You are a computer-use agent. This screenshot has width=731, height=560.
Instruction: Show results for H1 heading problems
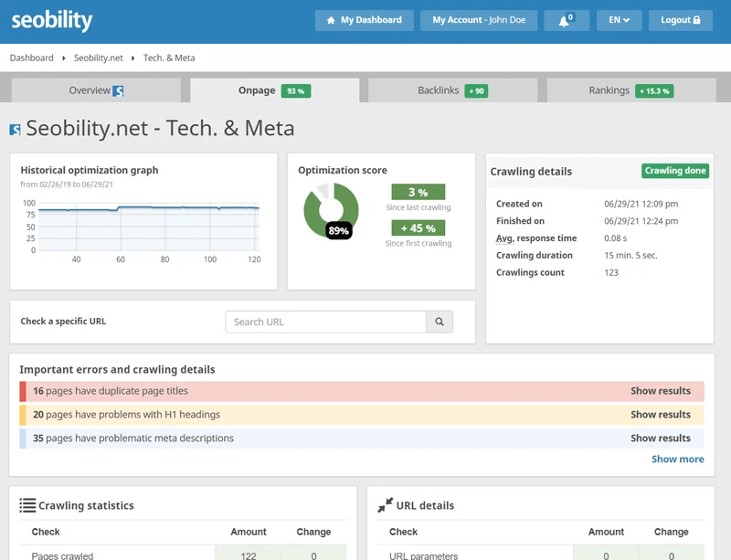click(x=662, y=414)
